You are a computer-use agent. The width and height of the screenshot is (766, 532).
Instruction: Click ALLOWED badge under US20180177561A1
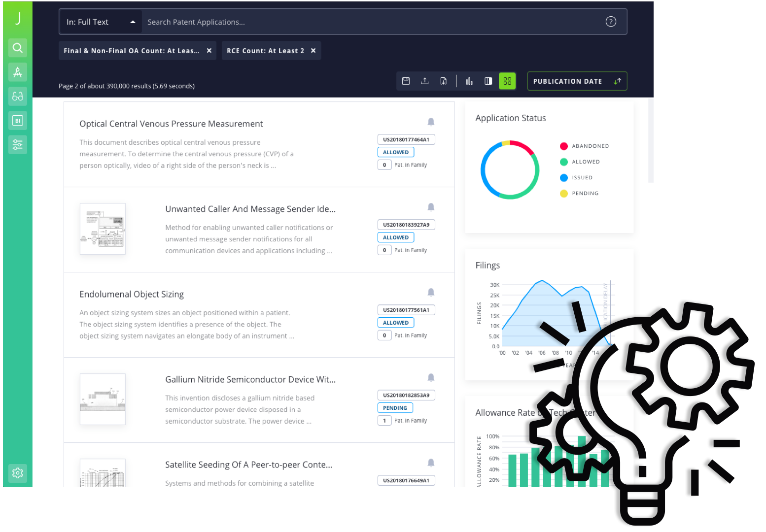[396, 323]
